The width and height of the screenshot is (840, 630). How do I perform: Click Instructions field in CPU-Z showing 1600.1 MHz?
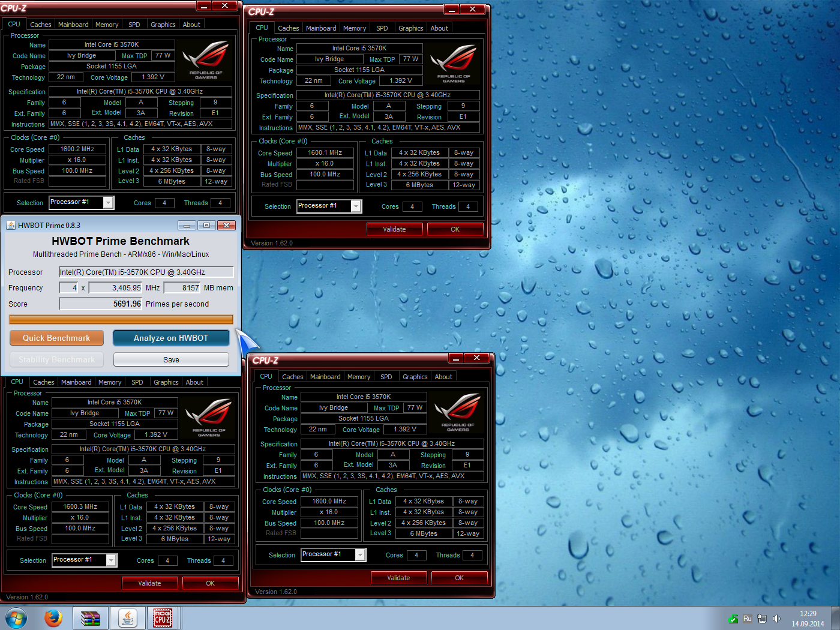coord(388,127)
